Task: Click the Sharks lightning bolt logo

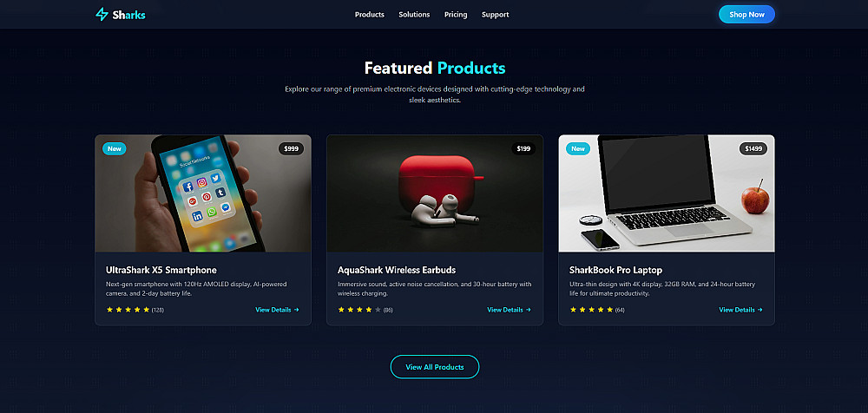Action: [102, 15]
